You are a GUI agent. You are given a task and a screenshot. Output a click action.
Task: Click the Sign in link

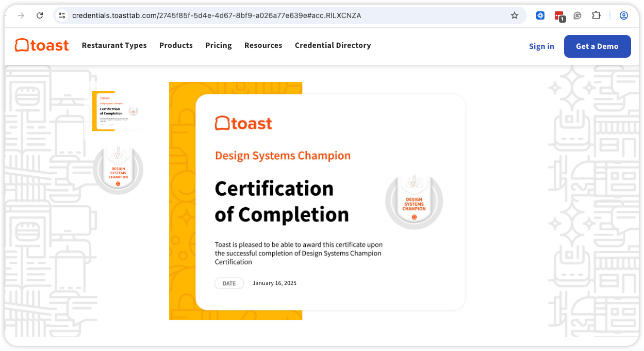[541, 46]
